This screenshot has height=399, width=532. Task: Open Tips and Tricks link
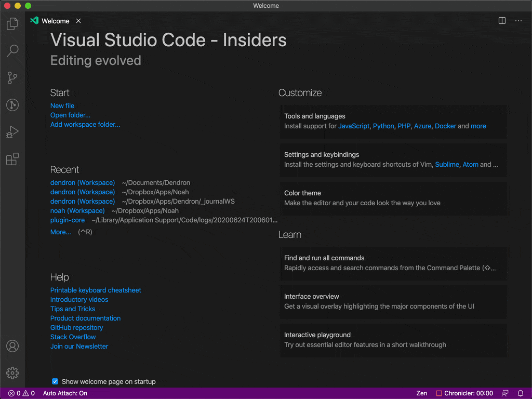pyautogui.click(x=73, y=309)
